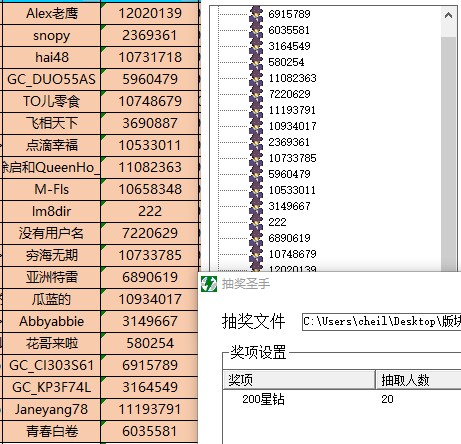
Task: Click the scroll up arrow of the result list
Action: coord(448,15)
